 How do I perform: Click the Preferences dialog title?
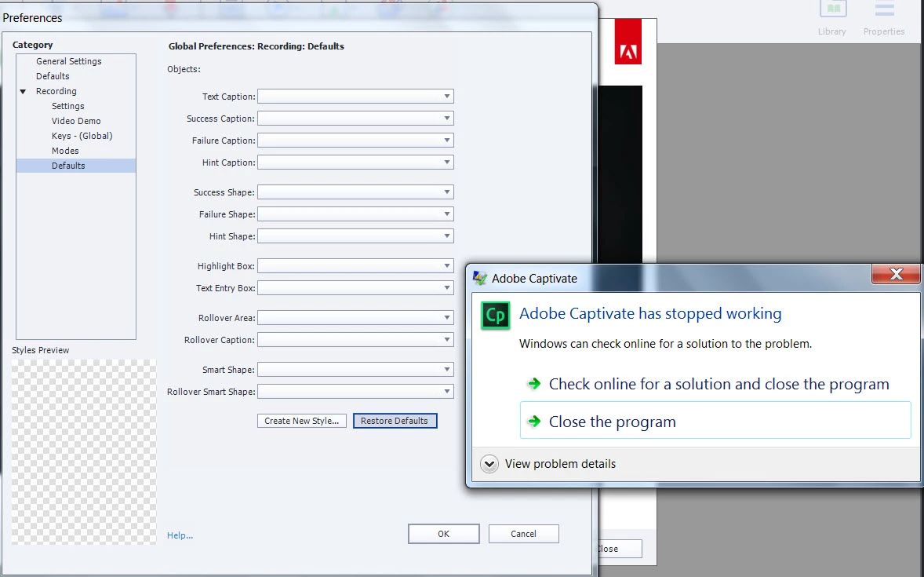32,18
